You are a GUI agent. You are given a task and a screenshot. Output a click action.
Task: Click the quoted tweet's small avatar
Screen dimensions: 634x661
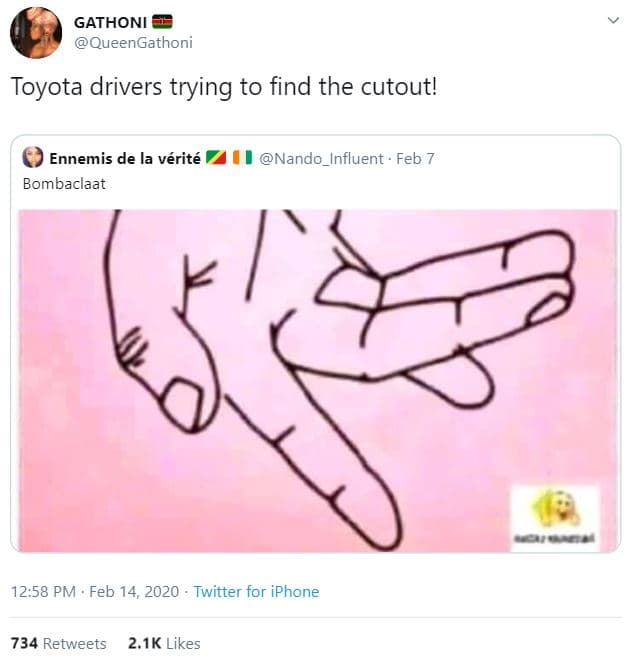coord(33,158)
